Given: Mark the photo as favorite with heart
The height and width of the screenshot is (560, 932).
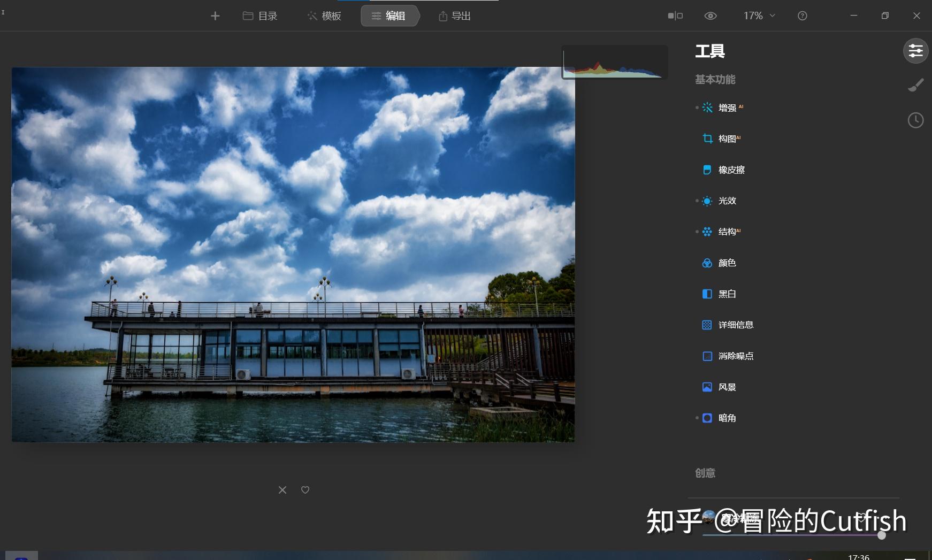Looking at the screenshot, I should coord(304,489).
